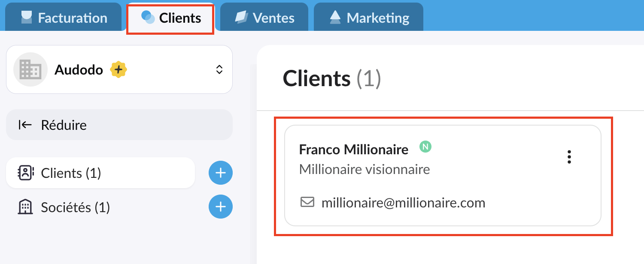The image size is (644, 264).
Task: Add a new client with plus button
Action: point(221,173)
